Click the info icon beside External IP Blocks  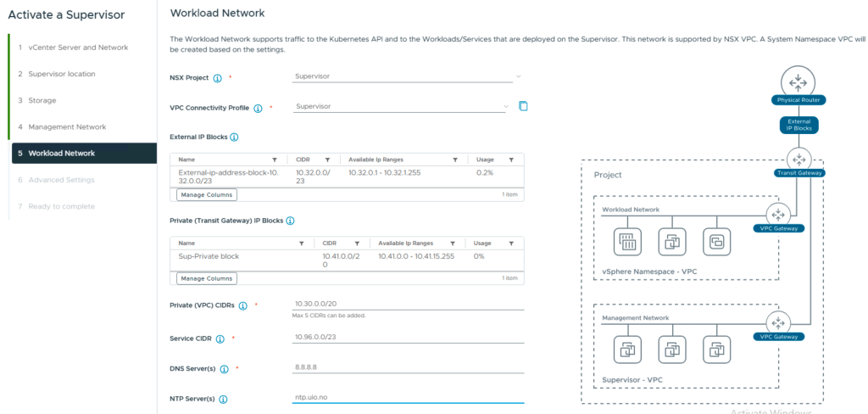tap(234, 137)
